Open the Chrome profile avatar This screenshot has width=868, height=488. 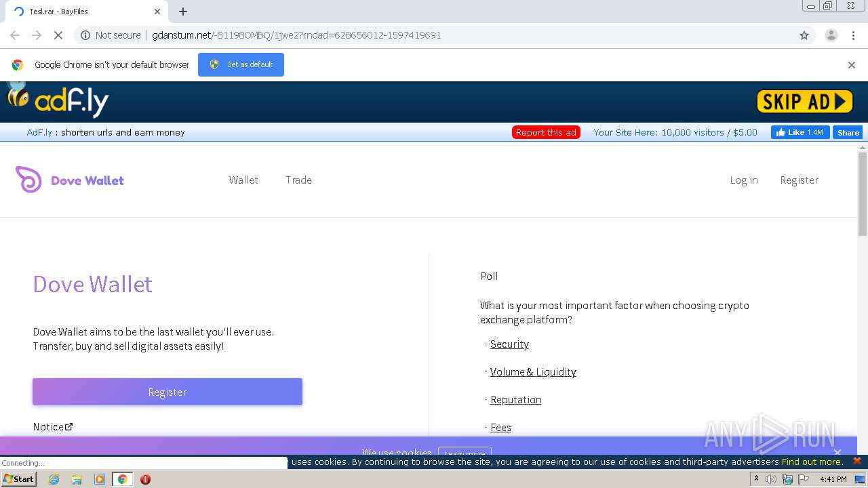click(831, 35)
